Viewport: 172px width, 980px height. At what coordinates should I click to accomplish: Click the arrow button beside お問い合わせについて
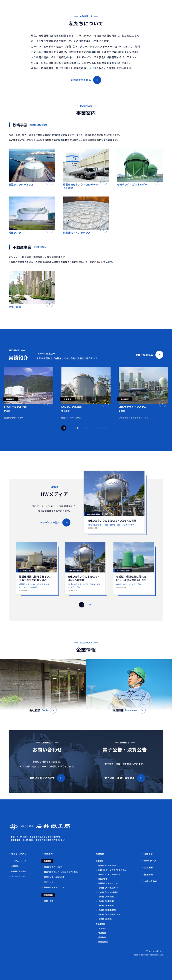pos(61,778)
